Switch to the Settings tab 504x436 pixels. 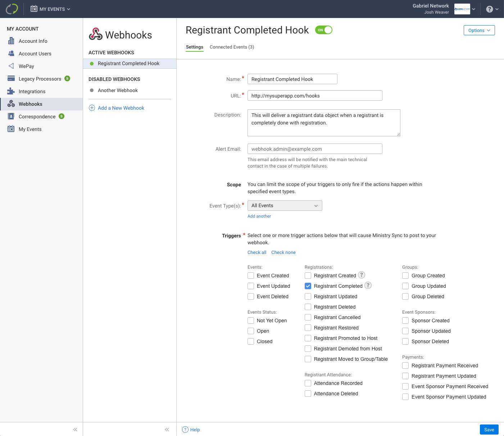195,47
